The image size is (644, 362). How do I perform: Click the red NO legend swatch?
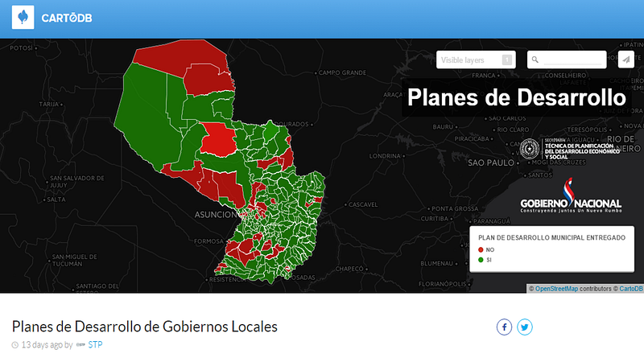coord(481,249)
